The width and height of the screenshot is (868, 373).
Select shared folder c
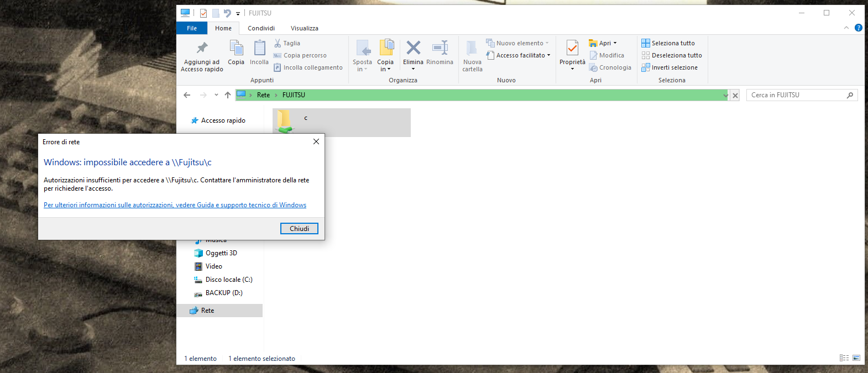click(x=342, y=122)
